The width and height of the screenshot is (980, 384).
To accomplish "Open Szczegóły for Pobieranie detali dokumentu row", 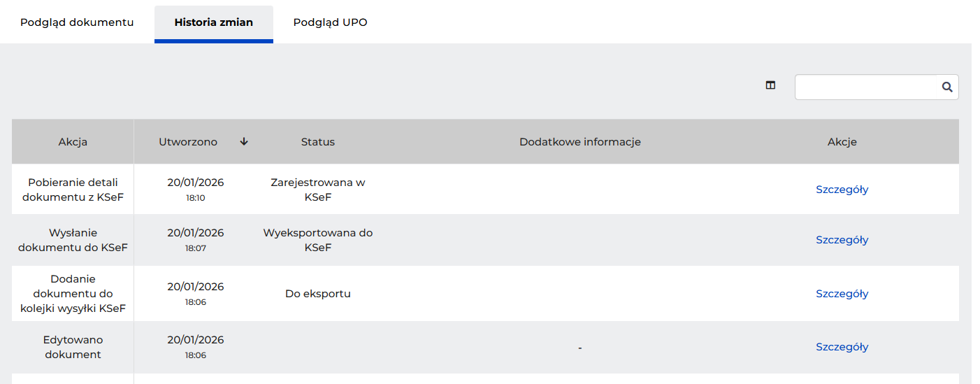I will [x=842, y=190].
